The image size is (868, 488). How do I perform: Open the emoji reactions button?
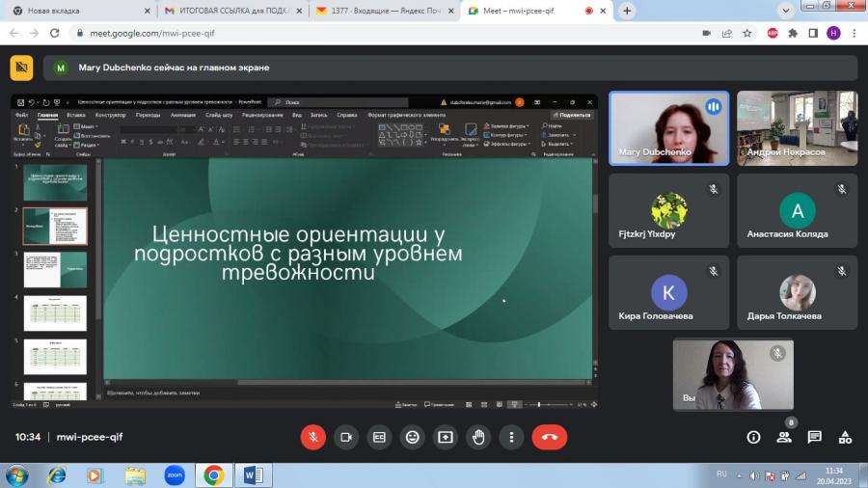413,437
